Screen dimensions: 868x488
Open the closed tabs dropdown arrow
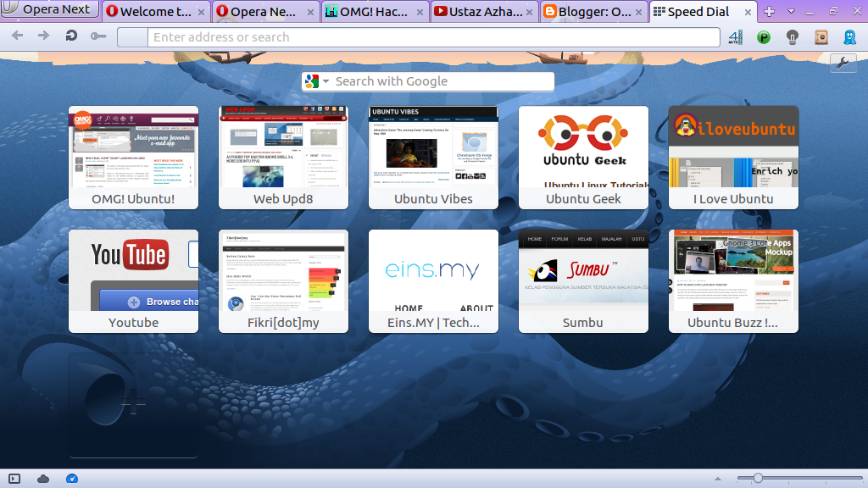pyautogui.click(x=791, y=11)
